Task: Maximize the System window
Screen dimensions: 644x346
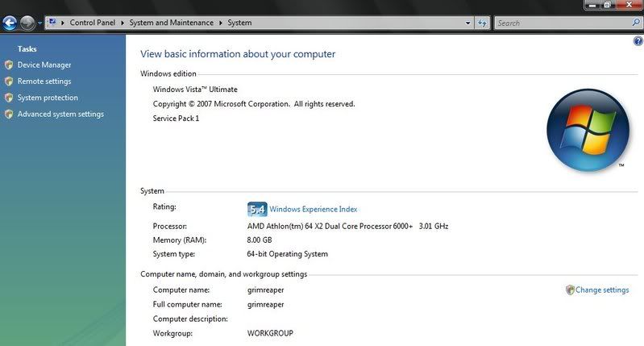Action: 608,5
